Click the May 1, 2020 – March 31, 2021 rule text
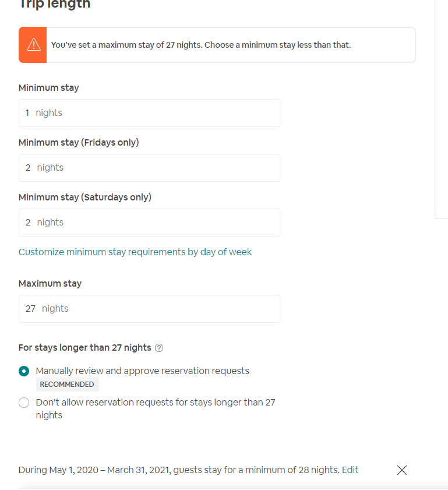448x490 pixels. point(179,470)
